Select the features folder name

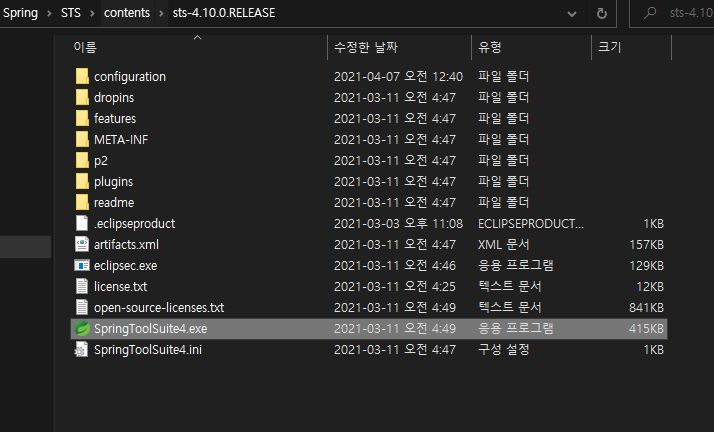pyautogui.click(x=115, y=118)
